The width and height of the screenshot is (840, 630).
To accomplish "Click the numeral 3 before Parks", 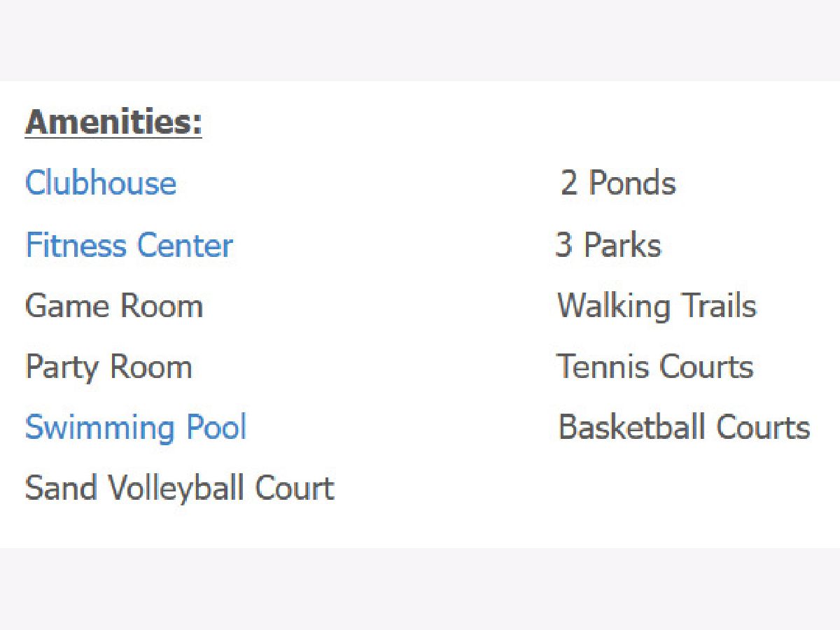I will point(563,245).
